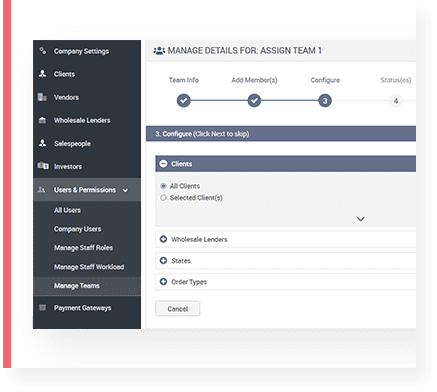437x392 pixels.
Task: Open Manage Staff Roles submenu
Action: 83,248
